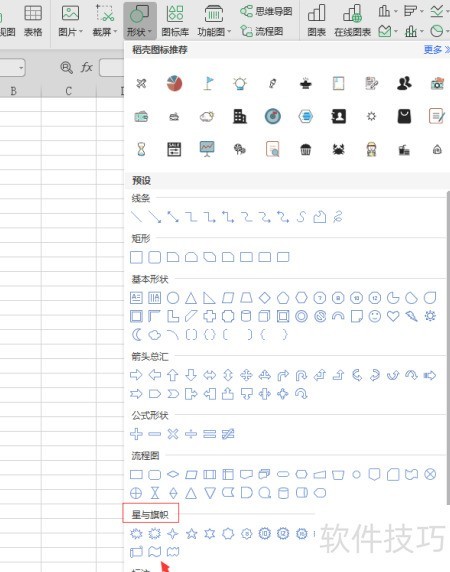Select the multiply sign formula shape
This screenshot has height=572, width=450.
pyautogui.click(x=173, y=434)
